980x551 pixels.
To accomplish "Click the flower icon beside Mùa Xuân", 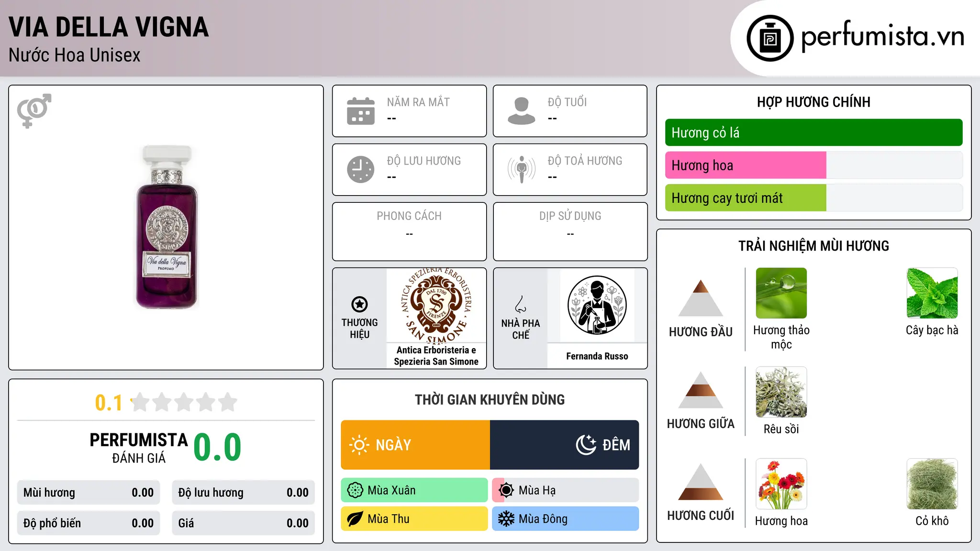I will [x=355, y=490].
